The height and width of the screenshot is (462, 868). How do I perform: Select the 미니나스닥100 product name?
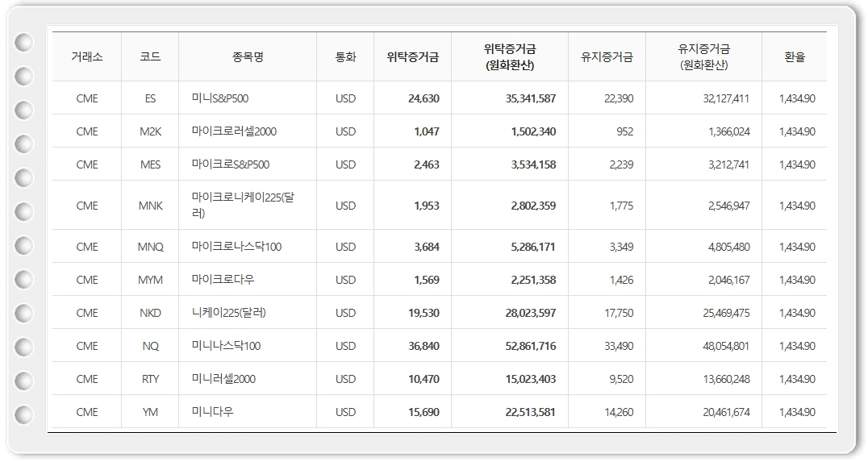[x=226, y=346]
